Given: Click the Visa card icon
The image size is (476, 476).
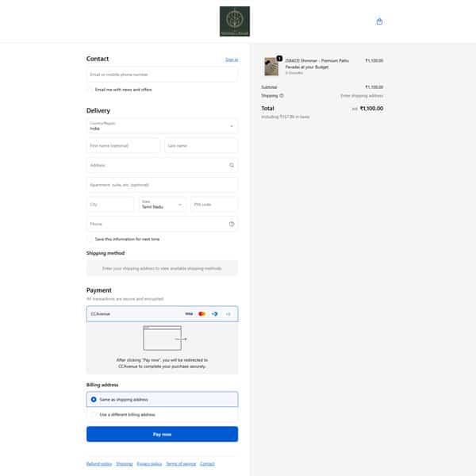Looking at the screenshot, I should point(189,314).
